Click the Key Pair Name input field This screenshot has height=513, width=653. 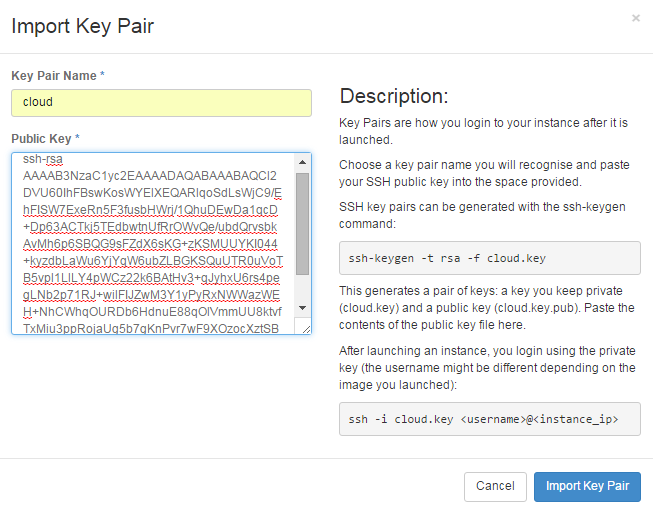point(161,102)
